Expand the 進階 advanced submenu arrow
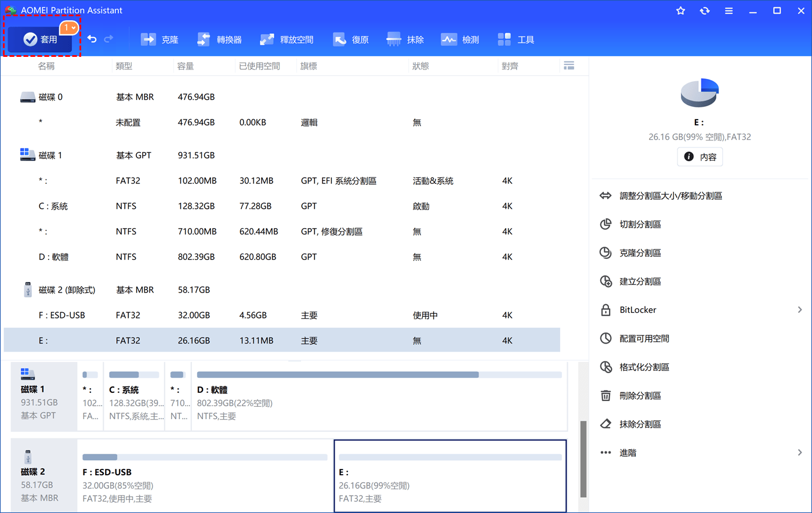The width and height of the screenshot is (812, 513). pos(800,453)
